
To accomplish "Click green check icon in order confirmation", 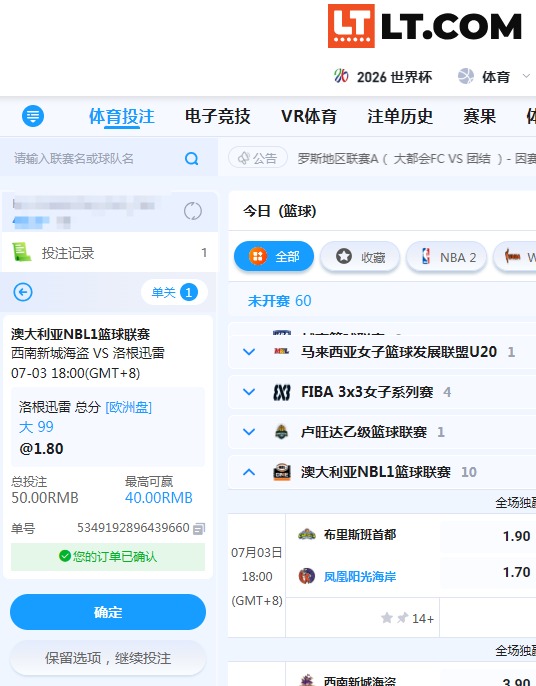I will click(x=65, y=556).
